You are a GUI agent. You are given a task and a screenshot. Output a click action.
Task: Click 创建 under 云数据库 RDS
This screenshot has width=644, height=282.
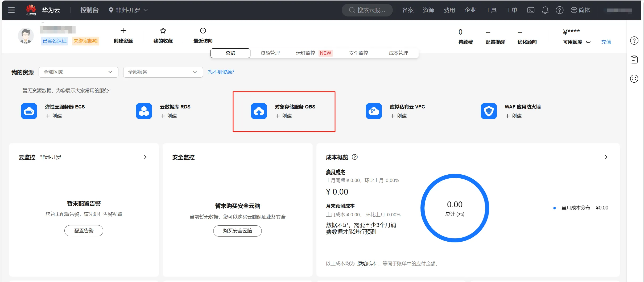point(169,116)
